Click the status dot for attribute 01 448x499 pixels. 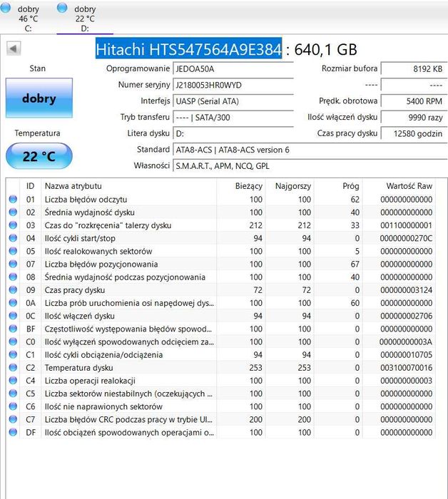[13, 199]
